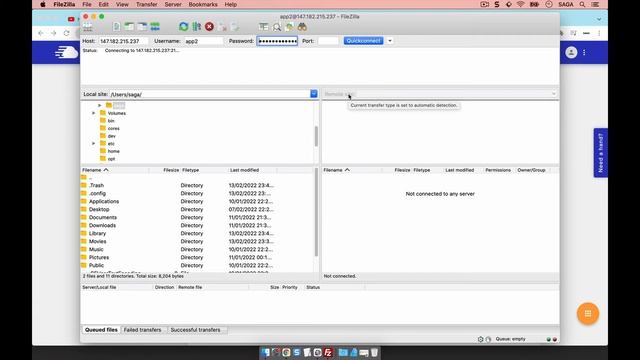Select the bin folder in the tree

click(111, 121)
